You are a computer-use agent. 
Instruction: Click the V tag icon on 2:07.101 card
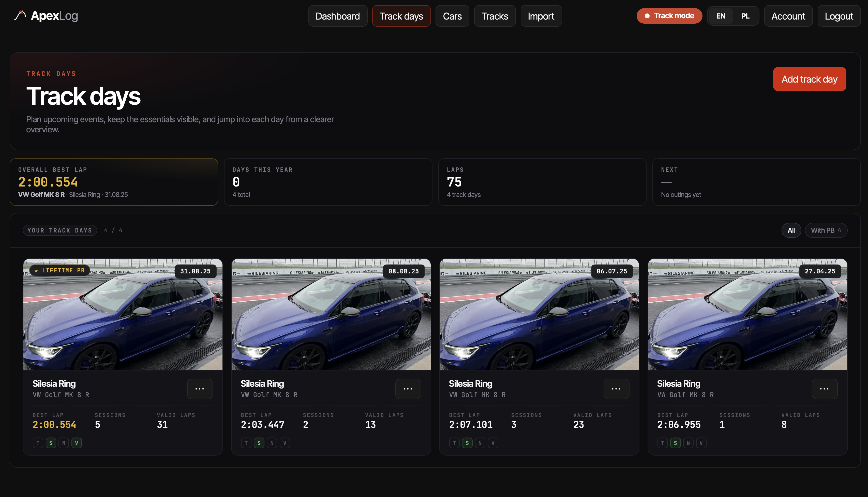(x=493, y=443)
